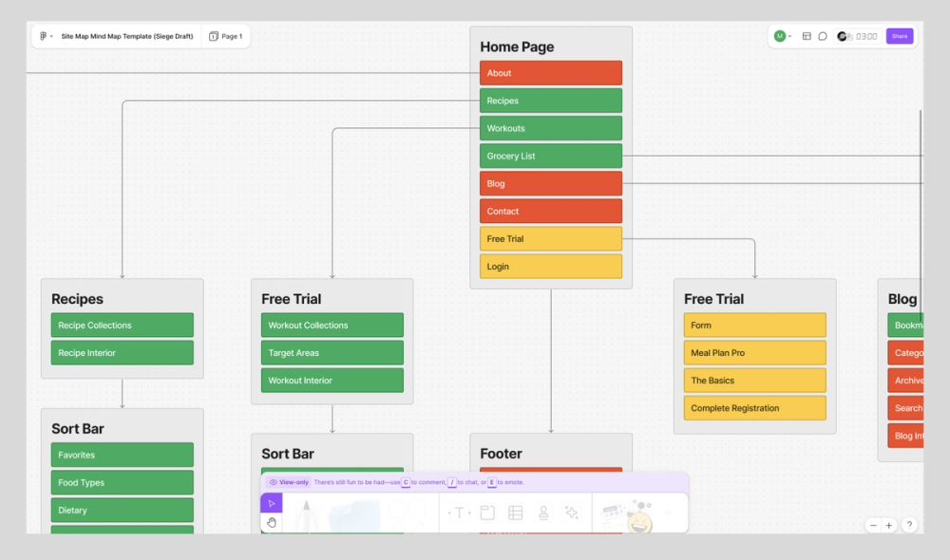The image size is (950, 560).
Task: Select the Text tool in the bottom toolbar
Action: click(458, 513)
